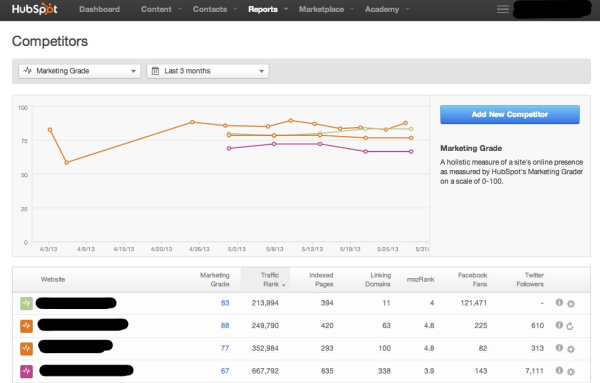
Task: Open info icon for the row with grade 83
Action: [559, 303]
